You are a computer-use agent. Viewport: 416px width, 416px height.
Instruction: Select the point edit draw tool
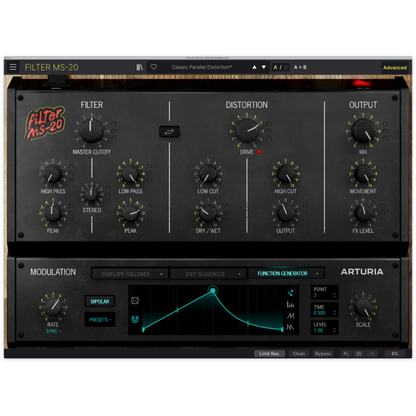coord(290,293)
